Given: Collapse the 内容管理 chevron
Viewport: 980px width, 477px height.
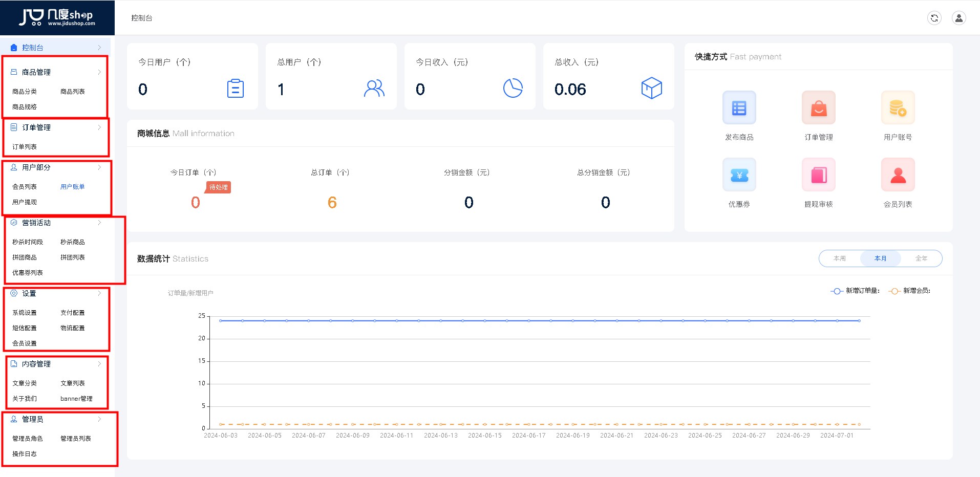Looking at the screenshot, I should point(99,364).
